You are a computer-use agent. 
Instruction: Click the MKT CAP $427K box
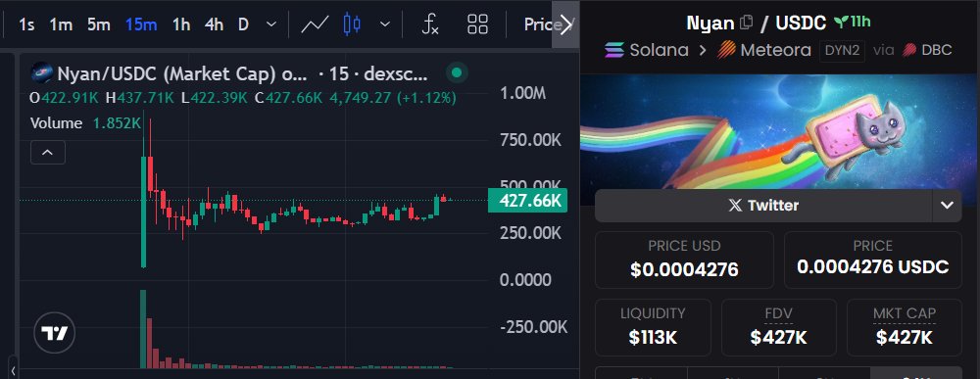(905, 327)
